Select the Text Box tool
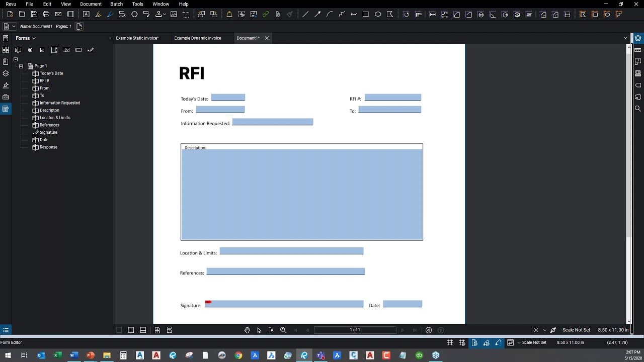This screenshot has width=644, height=362. (86, 15)
